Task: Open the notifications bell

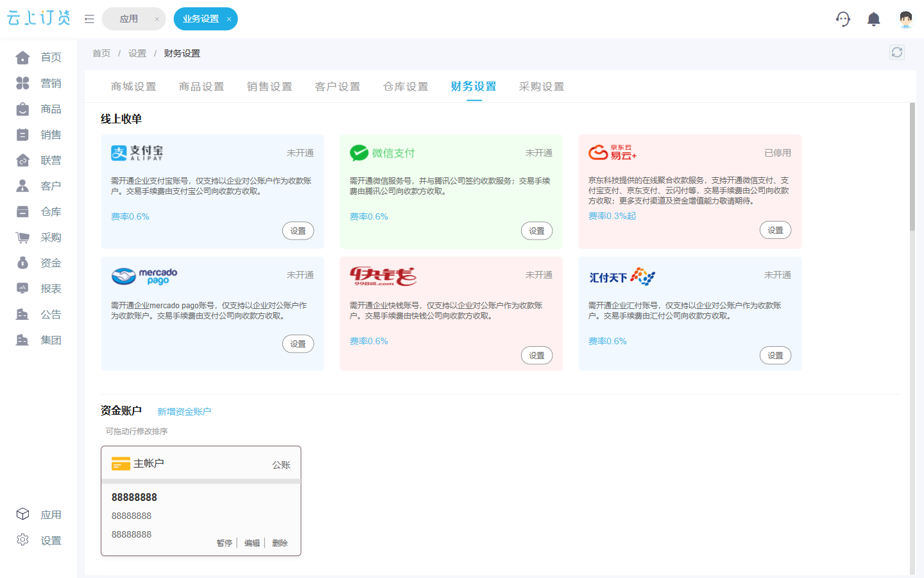Action: click(873, 19)
